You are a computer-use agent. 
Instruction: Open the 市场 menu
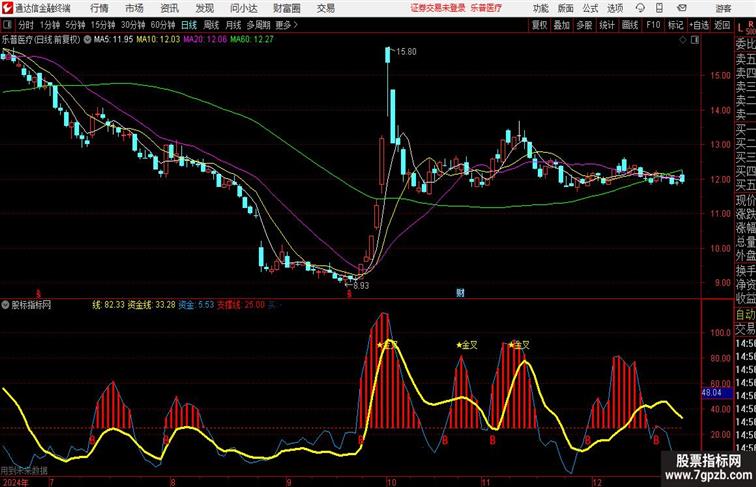pyautogui.click(x=134, y=8)
